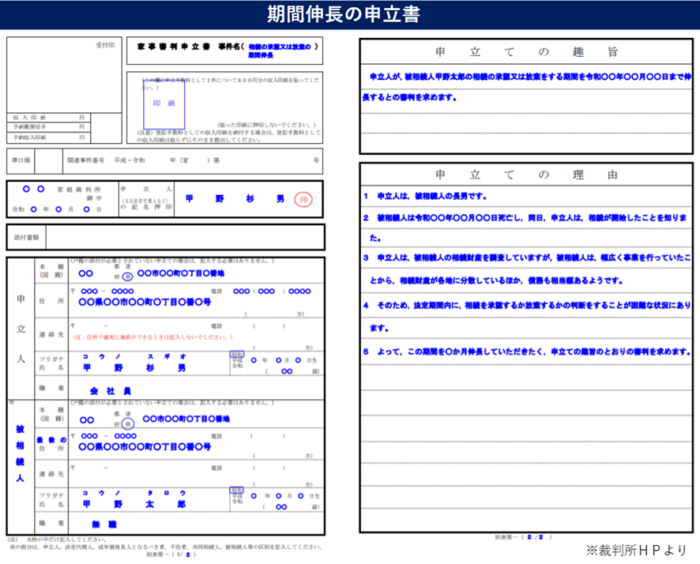
Task: Select reason 1 申立人は、被相続人の長男です。
Action: click(x=425, y=196)
